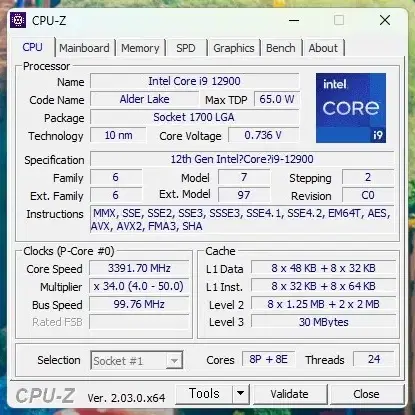This screenshot has width=415, height=415.
Task: Click the 65.0 W Max TDP value
Action: point(277,99)
